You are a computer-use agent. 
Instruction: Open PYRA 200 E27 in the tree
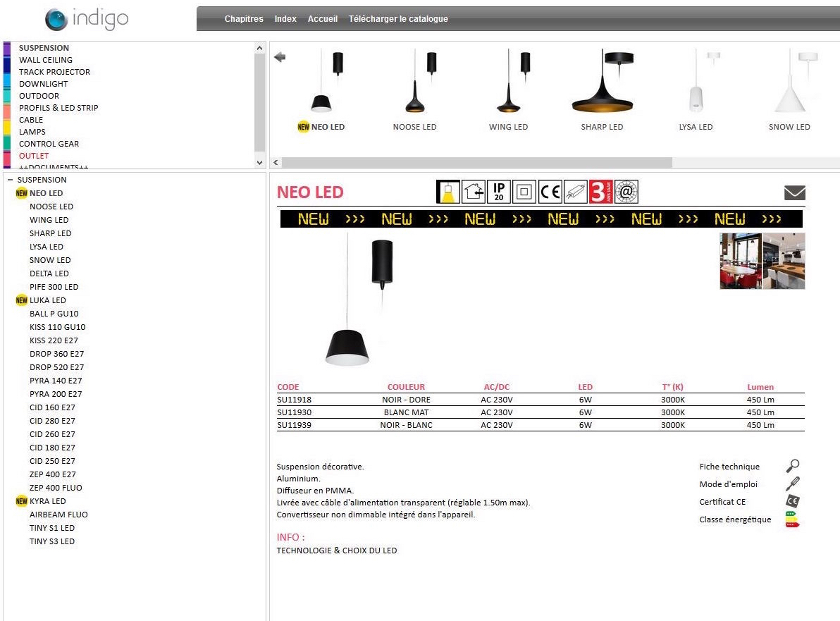coord(56,394)
